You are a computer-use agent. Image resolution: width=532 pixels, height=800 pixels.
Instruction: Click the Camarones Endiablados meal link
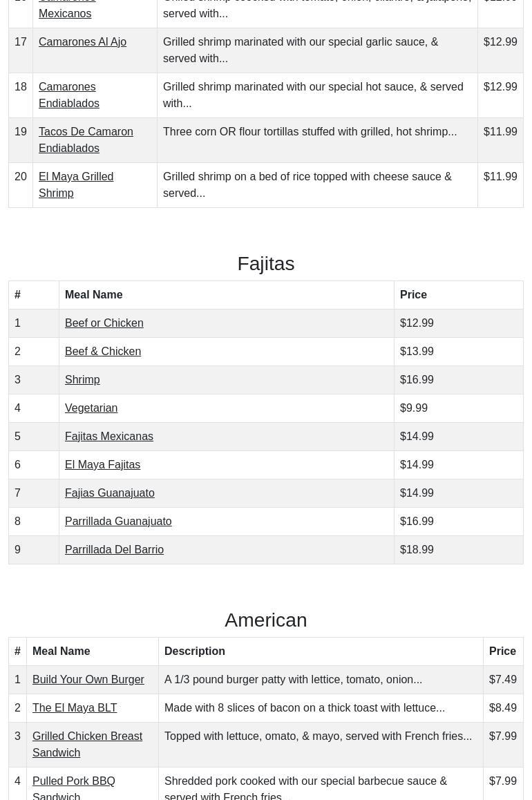click(x=68, y=95)
